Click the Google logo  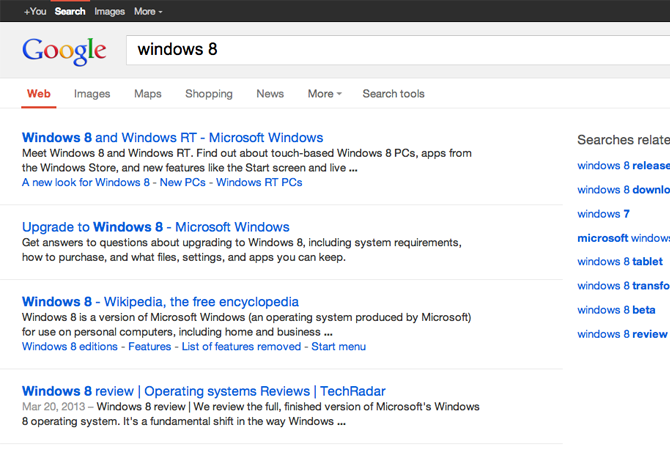[x=64, y=51]
